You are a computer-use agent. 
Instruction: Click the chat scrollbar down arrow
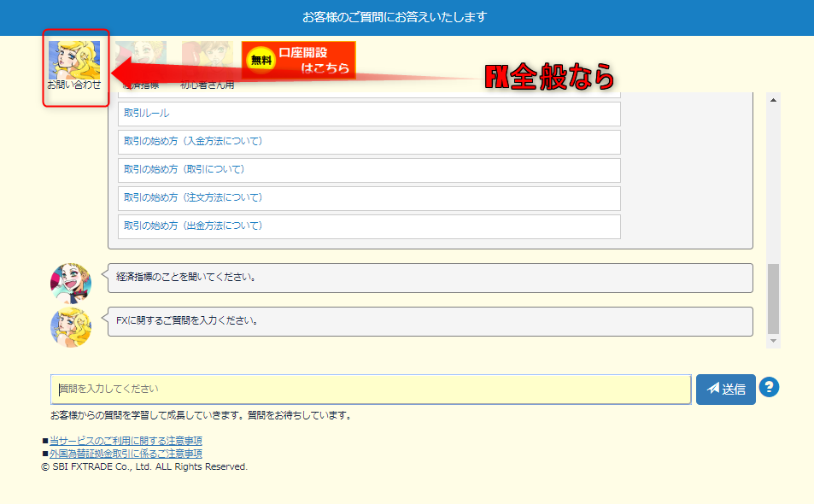coord(774,341)
